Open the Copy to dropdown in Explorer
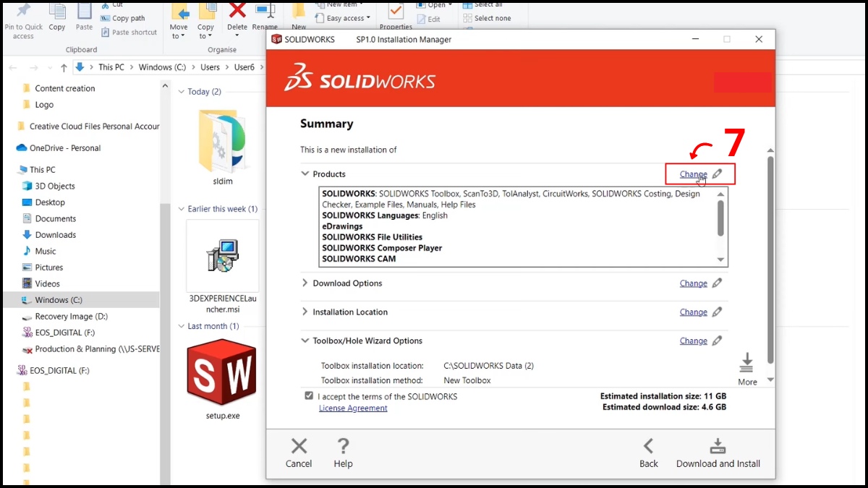Image resolution: width=868 pixels, height=488 pixels. point(206,32)
